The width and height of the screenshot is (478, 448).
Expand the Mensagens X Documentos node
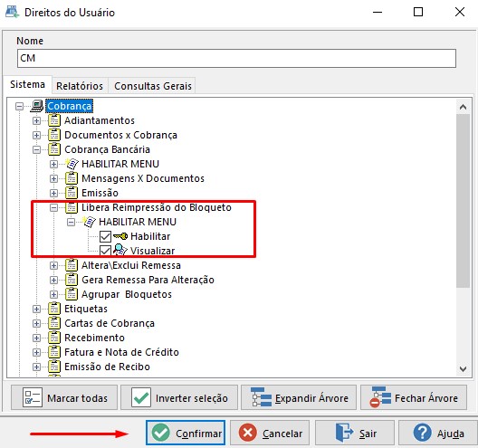[x=53, y=178]
